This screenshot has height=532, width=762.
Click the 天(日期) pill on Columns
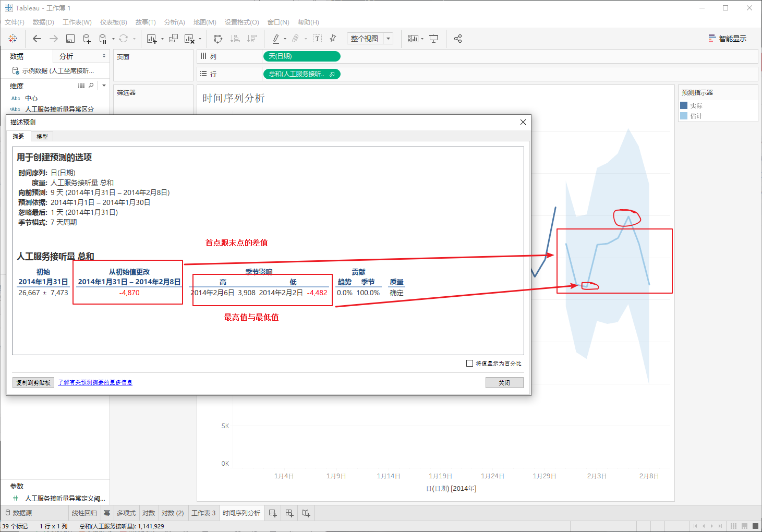pyautogui.click(x=302, y=56)
